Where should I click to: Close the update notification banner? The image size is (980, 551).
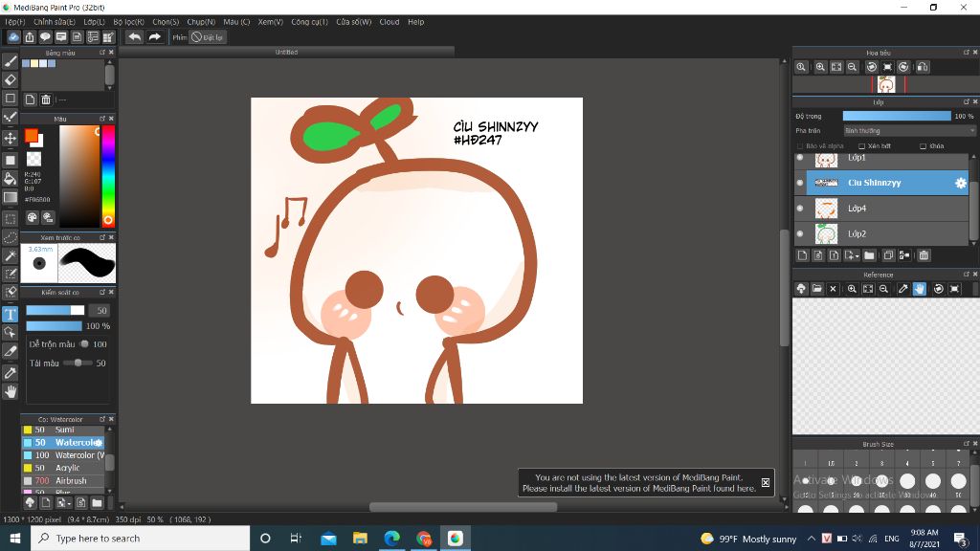766,482
